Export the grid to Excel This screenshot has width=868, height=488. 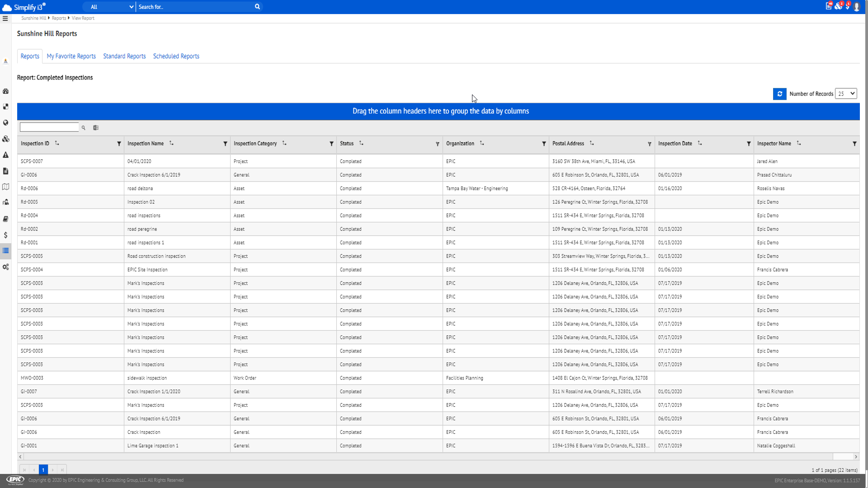(96, 128)
